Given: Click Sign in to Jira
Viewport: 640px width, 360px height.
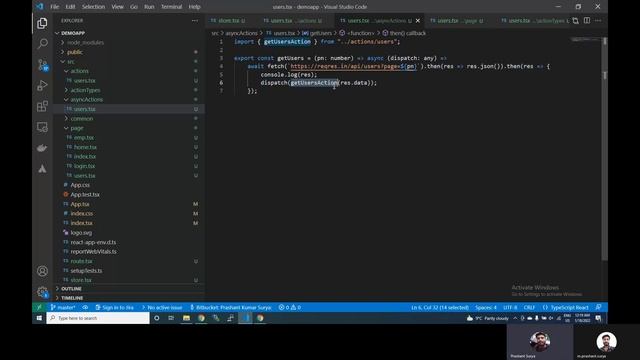Looking at the screenshot, I should [x=115, y=307].
